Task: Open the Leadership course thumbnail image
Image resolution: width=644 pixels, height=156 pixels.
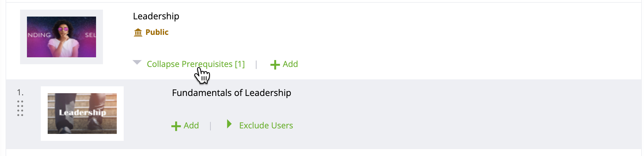Action: (x=61, y=37)
